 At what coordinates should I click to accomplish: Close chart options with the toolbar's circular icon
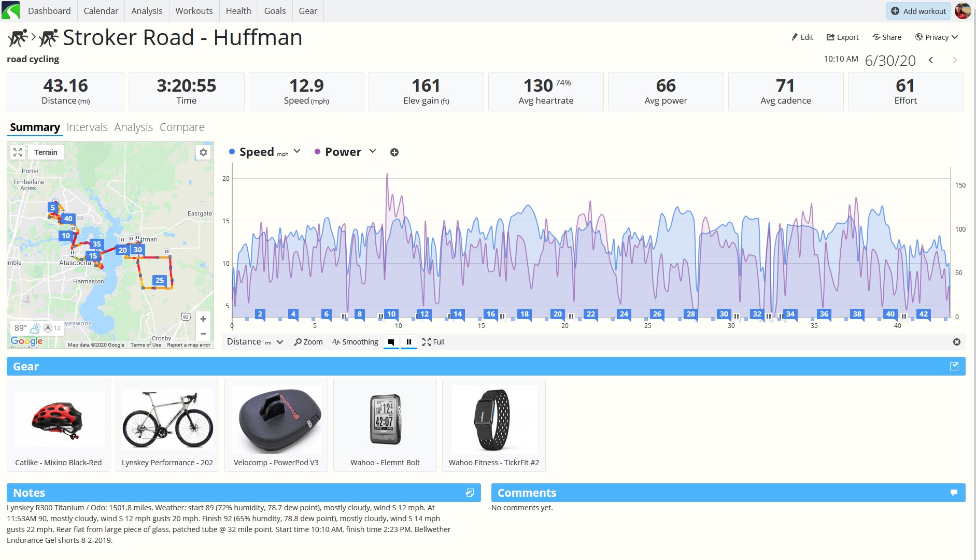tap(957, 342)
